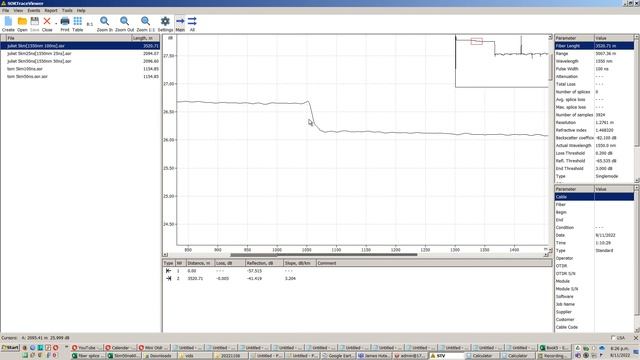640x360 pixels.
Task: Select juliet 5km50ns .sor file row
Action: pyautogui.click(x=80, y=61)
